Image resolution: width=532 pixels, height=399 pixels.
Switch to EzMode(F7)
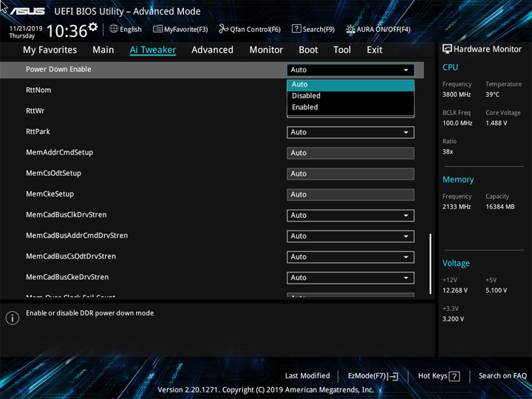pos(373,376)
